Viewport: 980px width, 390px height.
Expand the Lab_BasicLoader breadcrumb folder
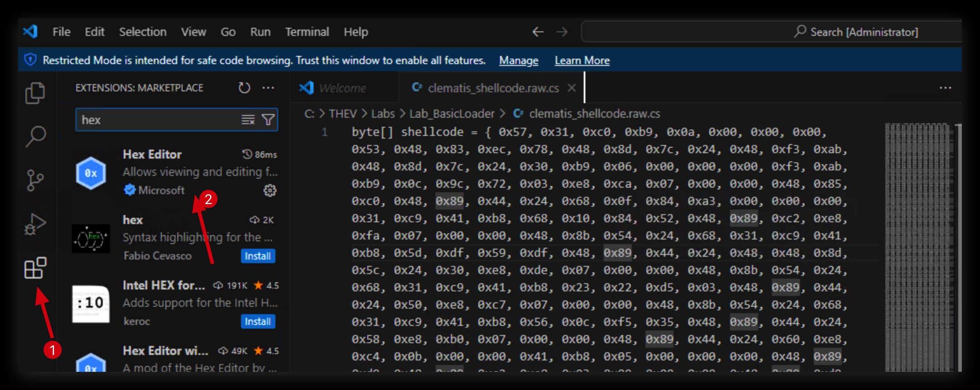click(452, 114)
